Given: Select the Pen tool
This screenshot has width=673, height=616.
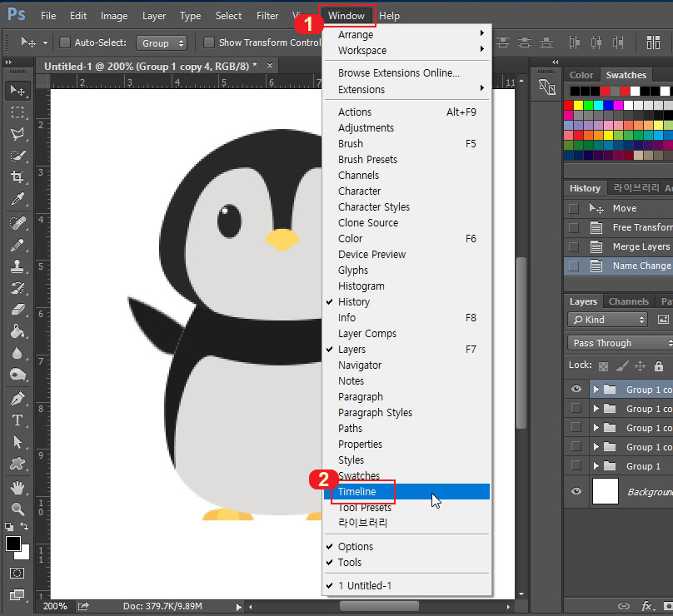Looking at the screenshot, I should pyautogui.click(x=17, y=399).
